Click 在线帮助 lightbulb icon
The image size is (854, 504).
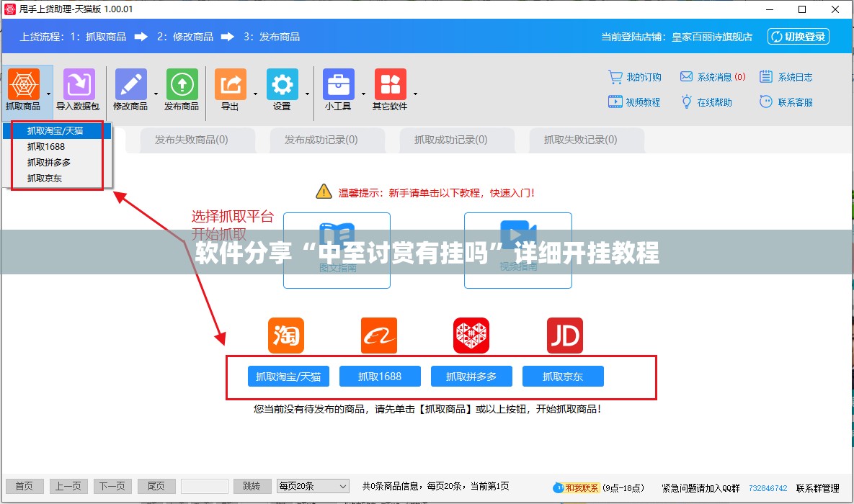pyautogui.click(x=686, y=102)
